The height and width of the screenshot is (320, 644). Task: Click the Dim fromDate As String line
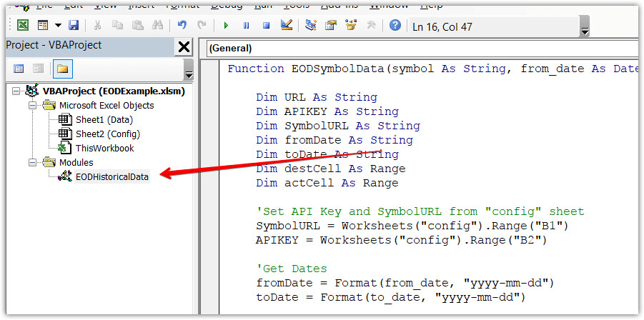pyautogui.click(x=335, y=140)
